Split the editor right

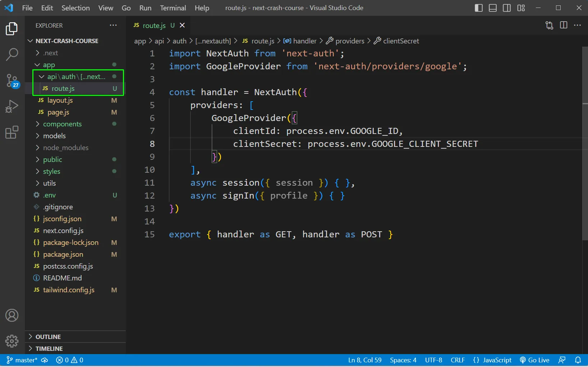tap(564, 25)
